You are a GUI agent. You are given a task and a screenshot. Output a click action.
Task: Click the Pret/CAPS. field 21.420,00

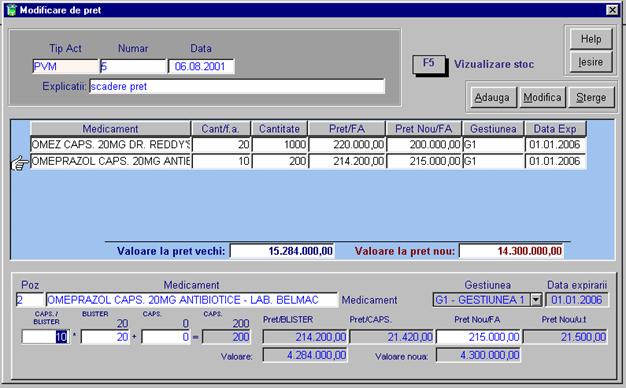(x=391, y=337)
